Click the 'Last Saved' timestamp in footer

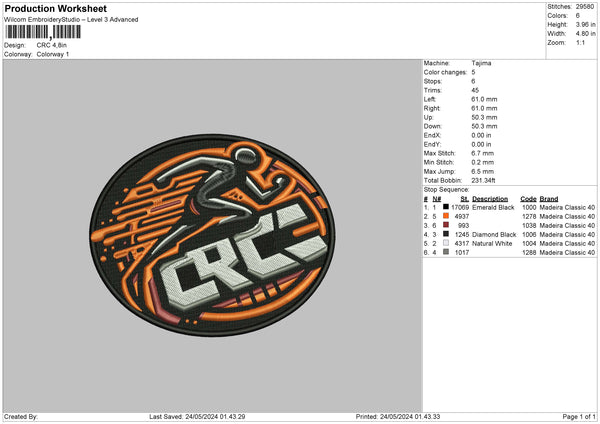pyautogui.click(x=197, y=417)
